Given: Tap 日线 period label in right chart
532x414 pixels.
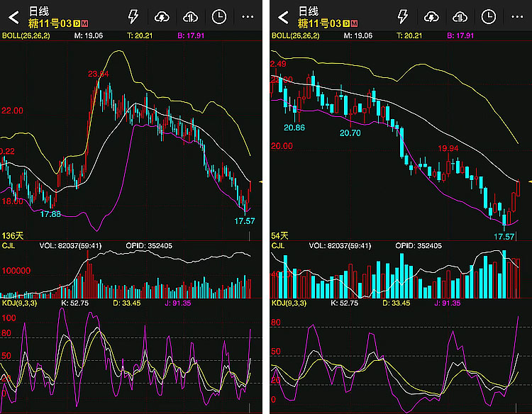Looking at the screenshot, I should pyautogui.click(x=308, y=11).
